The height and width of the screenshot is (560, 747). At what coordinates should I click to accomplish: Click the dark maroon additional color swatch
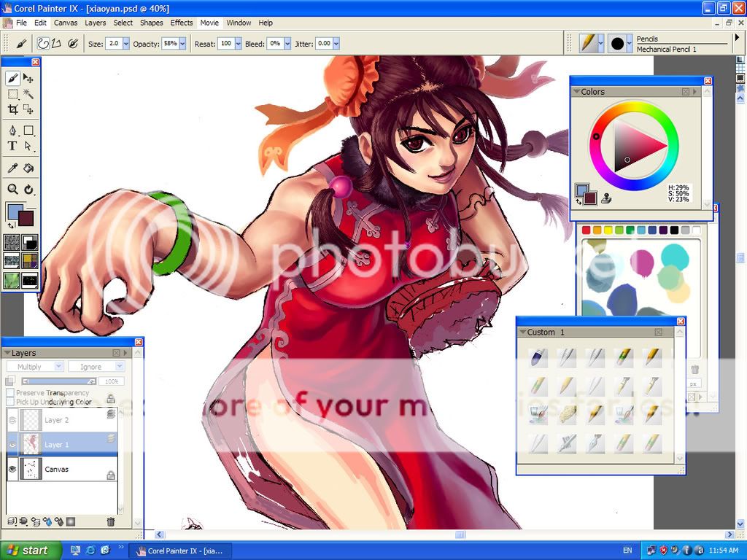(x=26, y=218)
